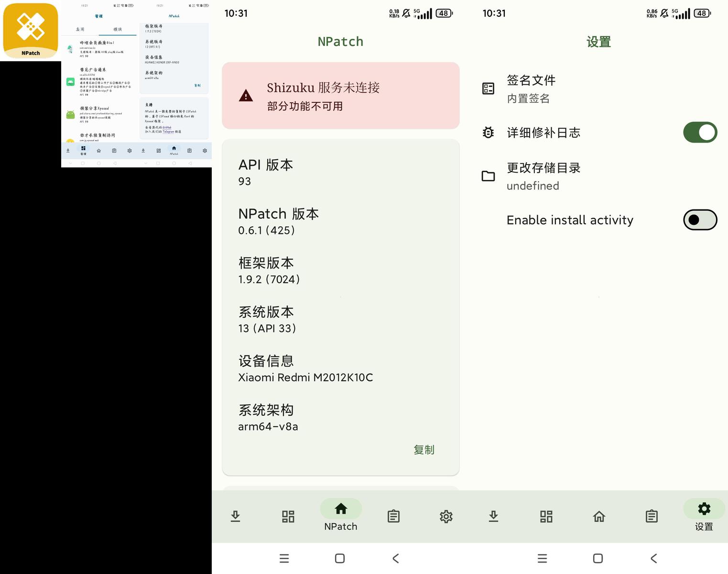Tap the Shizuku warning triangle icon
Screen dimensions: 728x574
point(246,96)
